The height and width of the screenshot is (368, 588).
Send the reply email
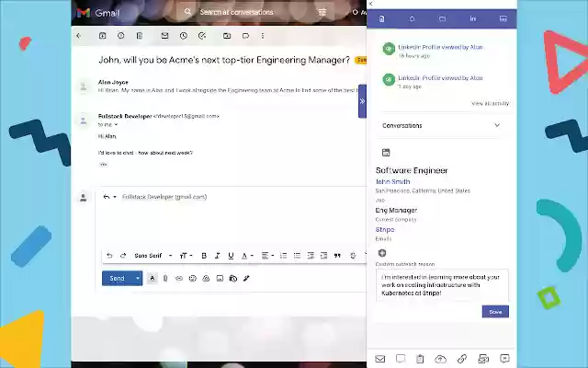(118, 278)
